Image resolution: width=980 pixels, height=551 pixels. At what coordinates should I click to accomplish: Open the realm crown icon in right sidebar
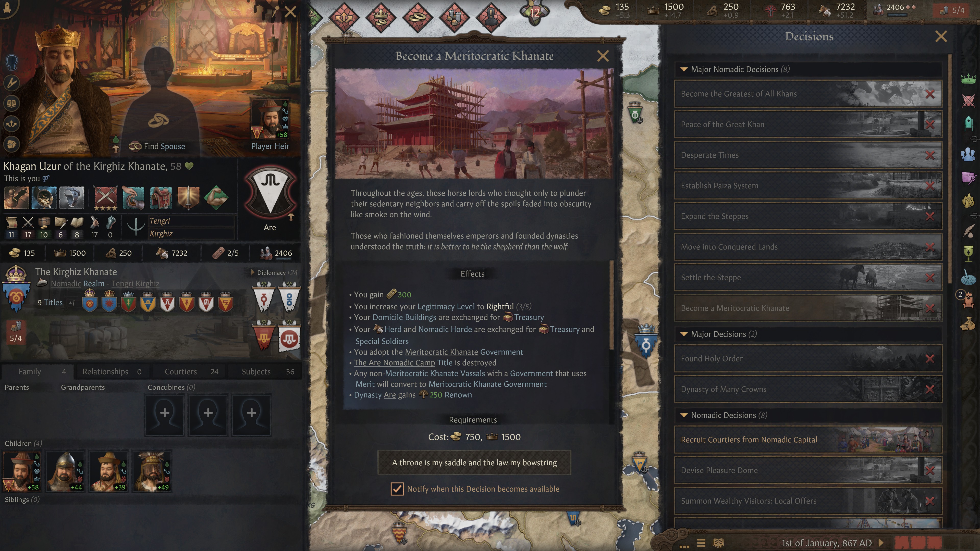968,79
